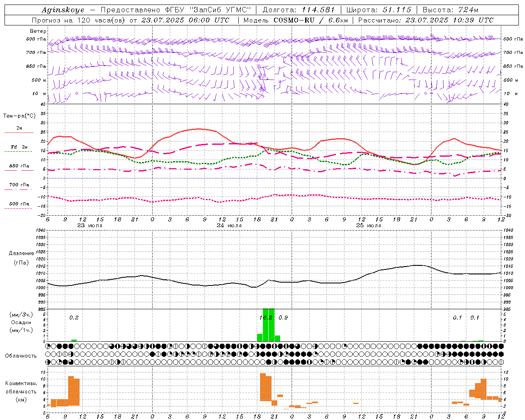Select the computed time 23.07.2025 10:39 UTC
Screen dimensions: 525x420
(x=449, y=20)
